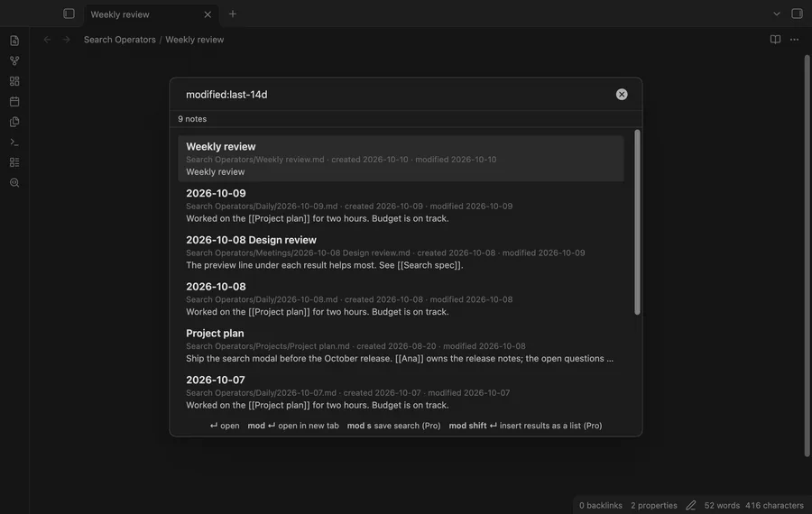Open the more options ellipsis menu

[x=794, y=40]
